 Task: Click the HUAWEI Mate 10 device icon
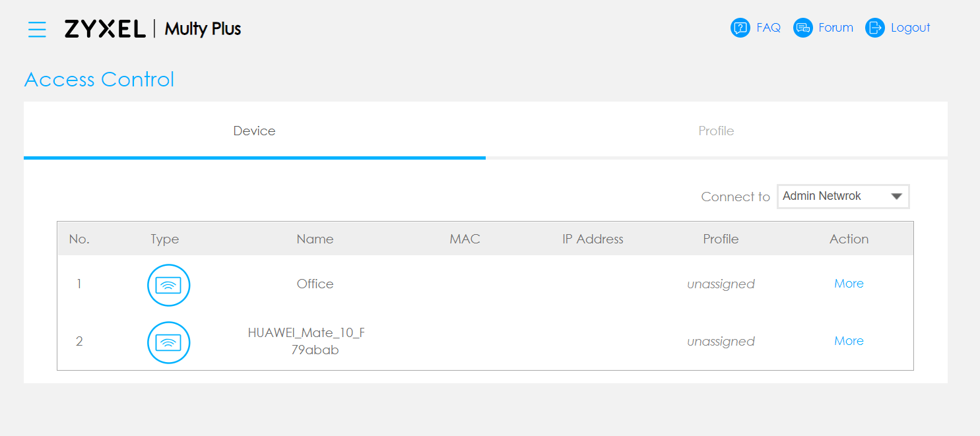[168, 342]
